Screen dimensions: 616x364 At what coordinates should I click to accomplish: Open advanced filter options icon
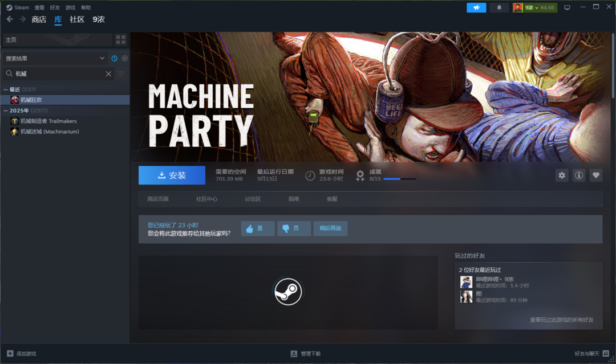point(121,73)
